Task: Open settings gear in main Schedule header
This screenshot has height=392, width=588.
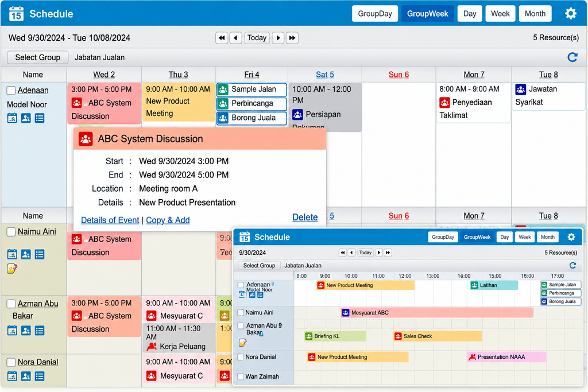Action: (x=570, y=14)
